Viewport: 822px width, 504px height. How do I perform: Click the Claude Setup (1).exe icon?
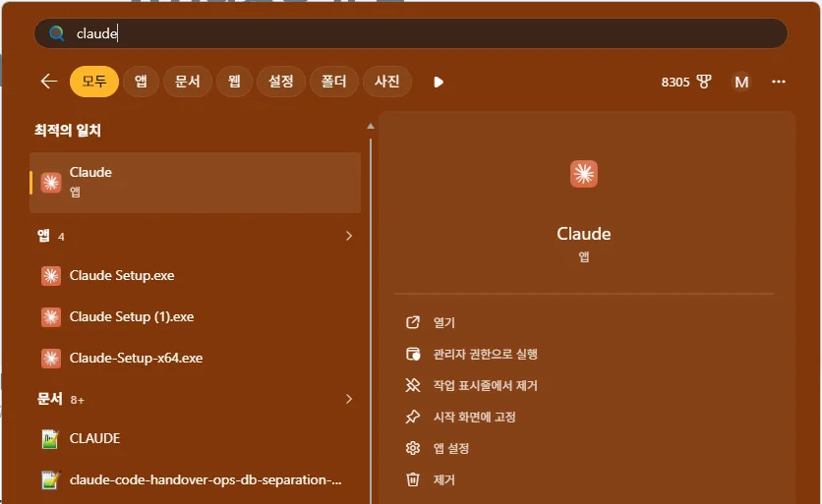point(51,316)
